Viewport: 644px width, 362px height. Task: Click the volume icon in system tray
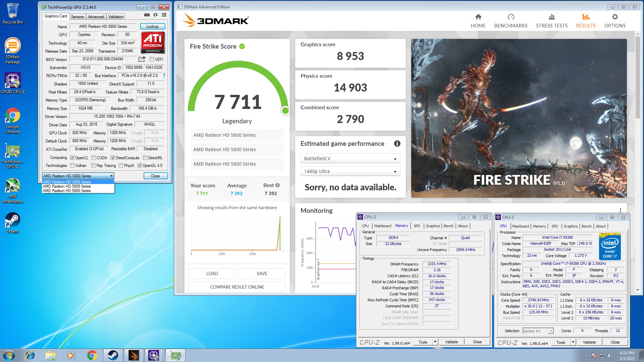pos(610,356)
